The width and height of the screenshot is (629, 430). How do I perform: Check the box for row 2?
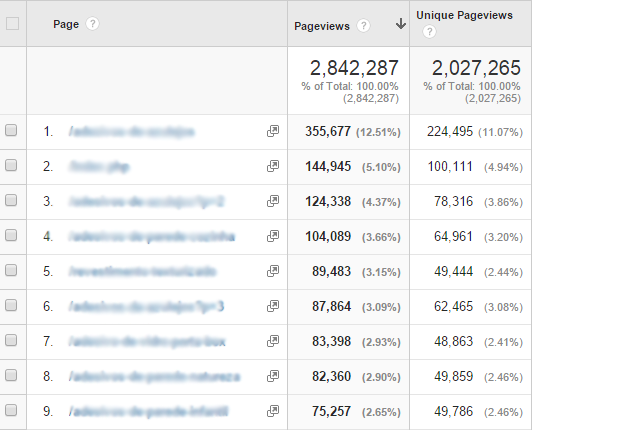[11, 165]
